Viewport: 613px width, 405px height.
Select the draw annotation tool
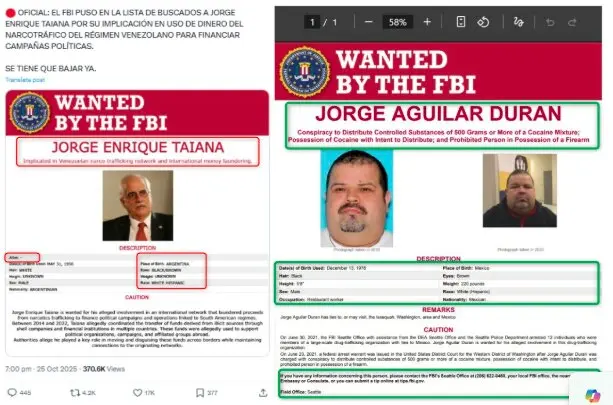click(x=518, y=22)
